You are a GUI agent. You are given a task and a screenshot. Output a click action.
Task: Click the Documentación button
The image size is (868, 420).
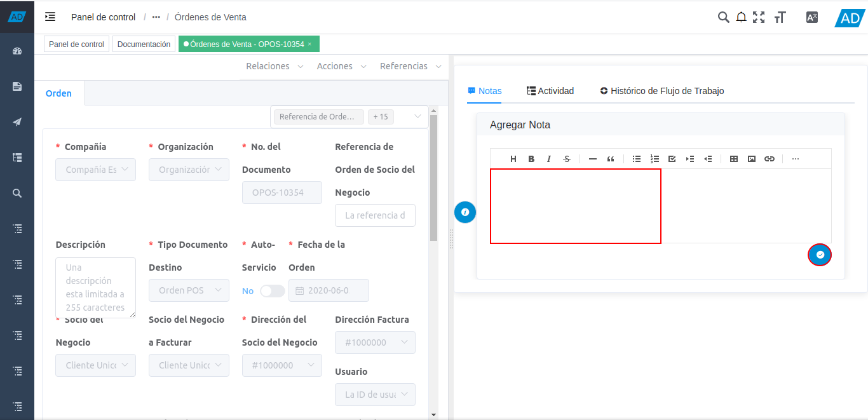[x=144, y=44]
